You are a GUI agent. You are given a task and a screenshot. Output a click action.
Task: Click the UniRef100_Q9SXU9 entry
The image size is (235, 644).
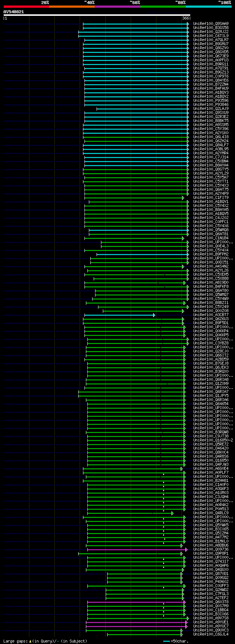coord(211,113)
